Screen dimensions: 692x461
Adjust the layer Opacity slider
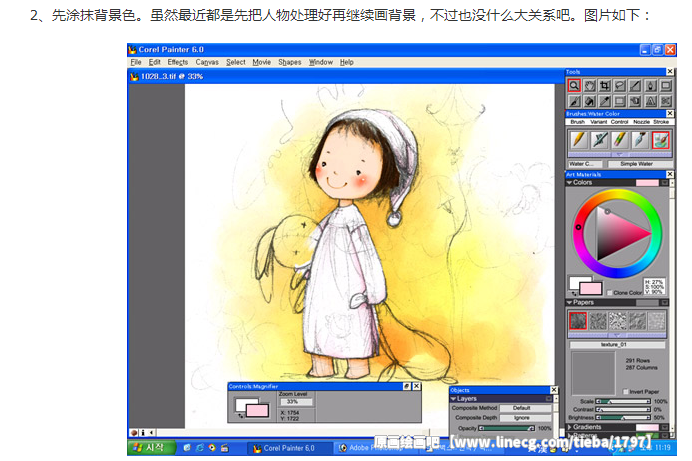click(507, 428)
